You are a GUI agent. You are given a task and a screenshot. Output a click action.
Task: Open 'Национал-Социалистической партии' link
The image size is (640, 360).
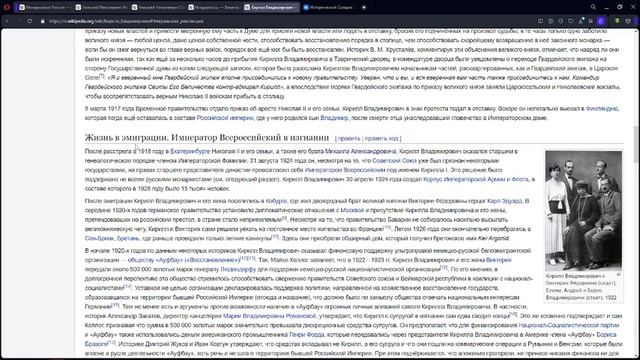pyautogui.click(x=569, y=325)
